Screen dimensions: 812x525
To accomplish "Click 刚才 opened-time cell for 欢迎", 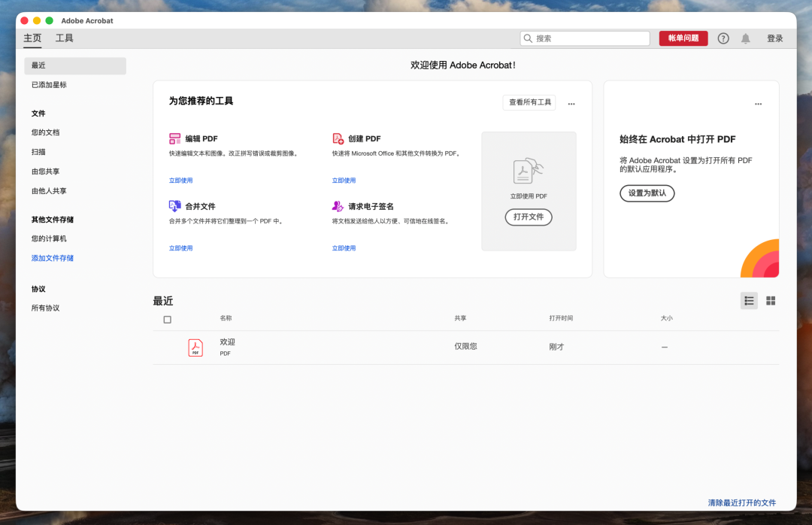I will 556,347.
